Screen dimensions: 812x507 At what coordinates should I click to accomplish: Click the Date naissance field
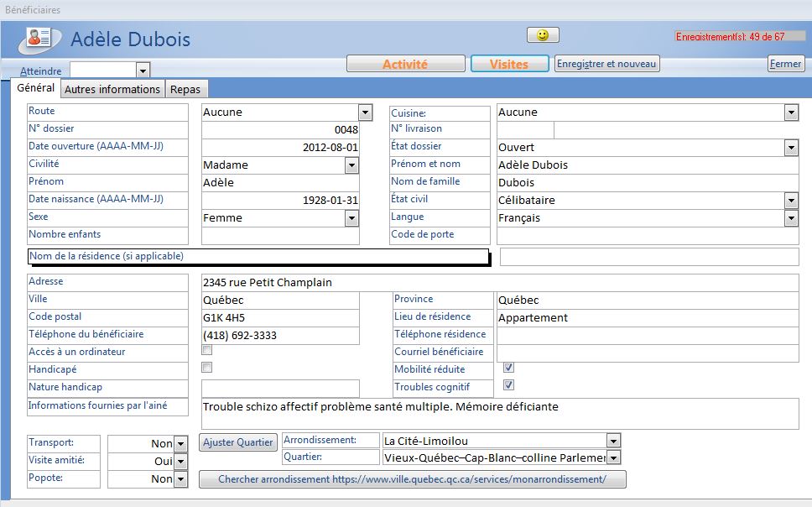(280, 200)
